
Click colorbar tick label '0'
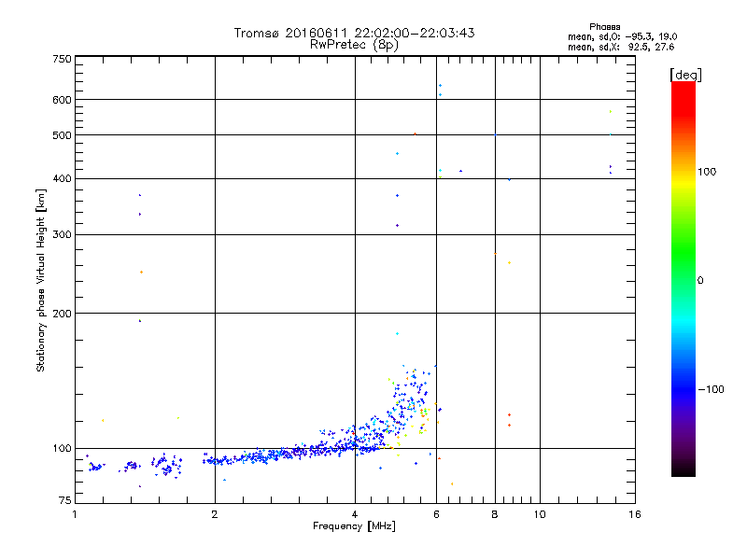[699, 280]
